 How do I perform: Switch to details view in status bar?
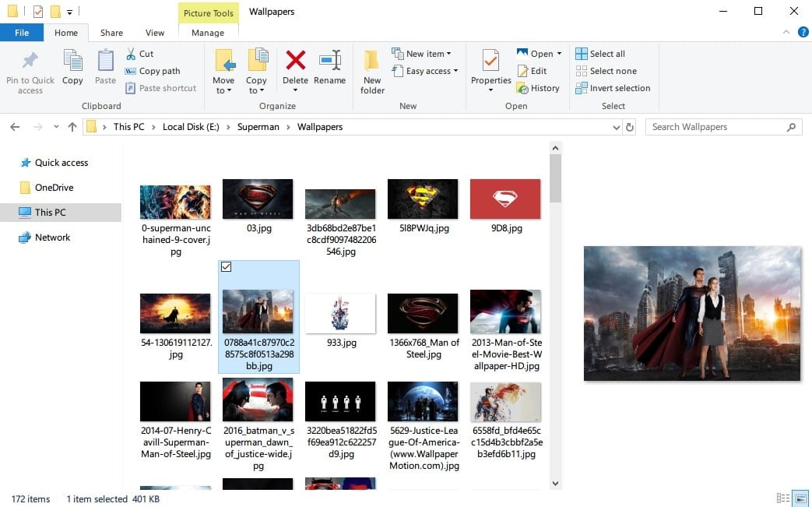point(782,498)
